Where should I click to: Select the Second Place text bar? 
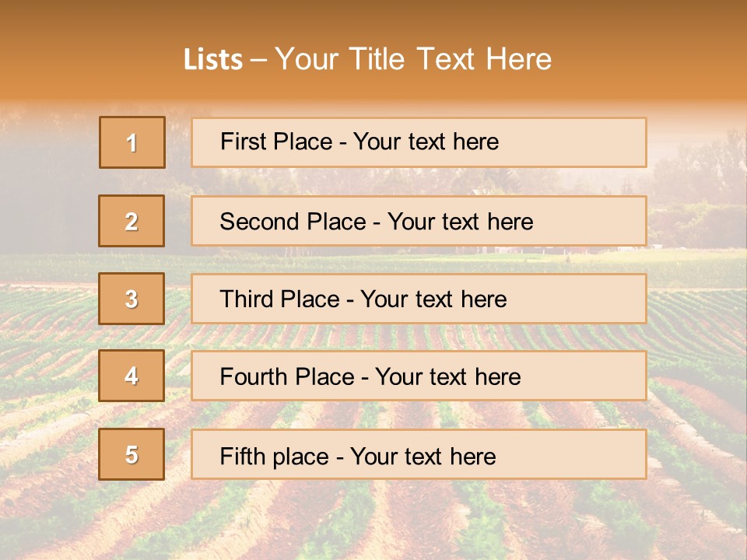[x=419, y=221]
